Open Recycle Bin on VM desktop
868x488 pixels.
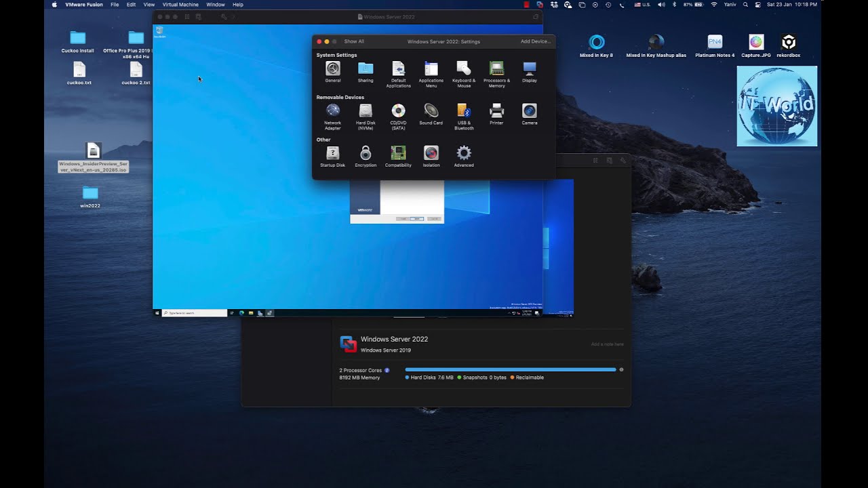pyautogui.click(x=159, y=31)
